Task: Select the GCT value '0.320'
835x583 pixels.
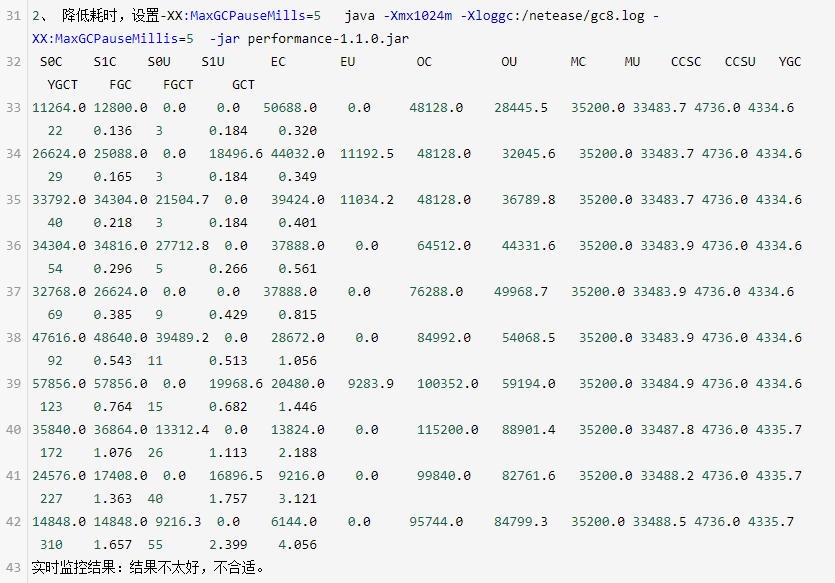Action: (x=297, y=130)
